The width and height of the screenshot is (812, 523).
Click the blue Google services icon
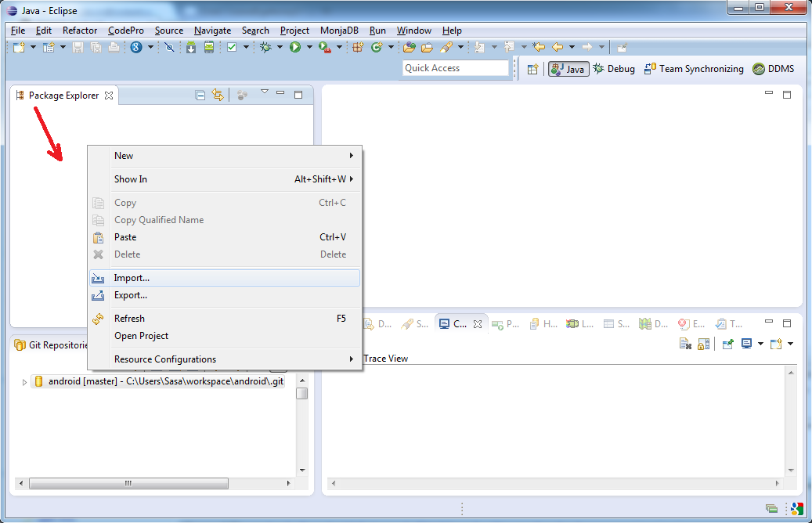click(x=136, y=48)
